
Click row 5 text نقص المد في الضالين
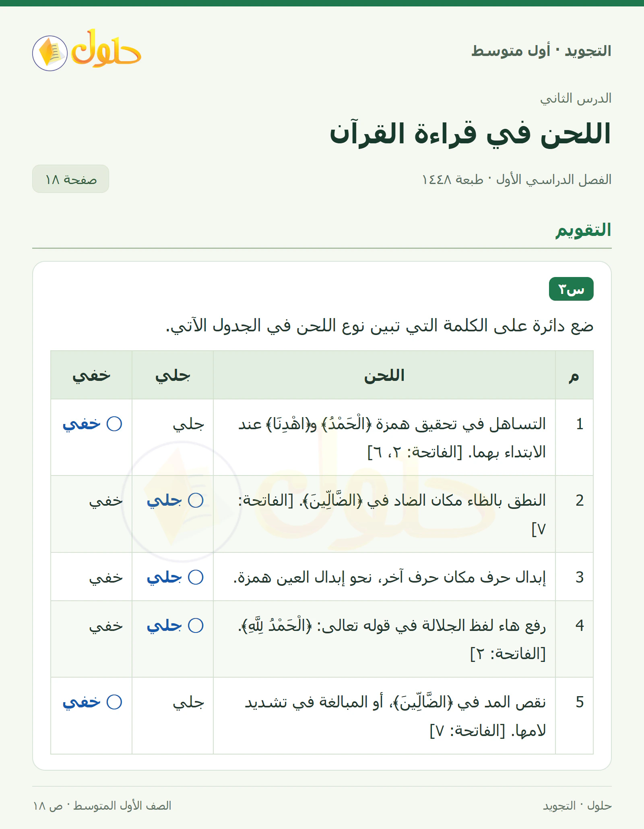(x=395, y=716)
